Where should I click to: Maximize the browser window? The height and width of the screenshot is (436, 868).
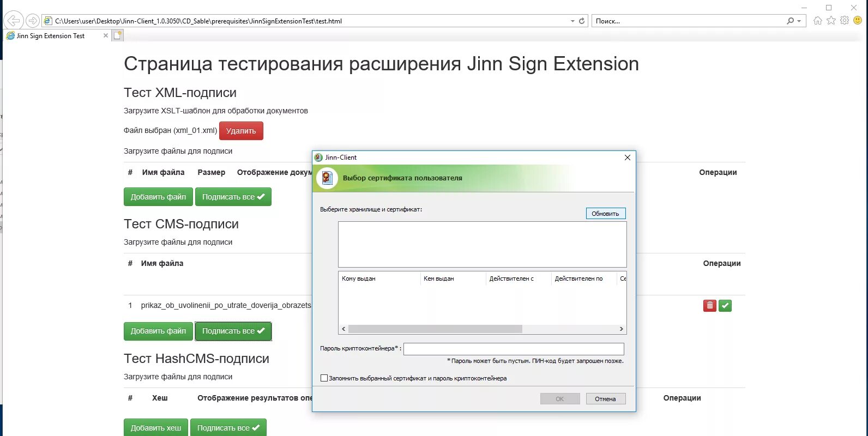point(829,7)
